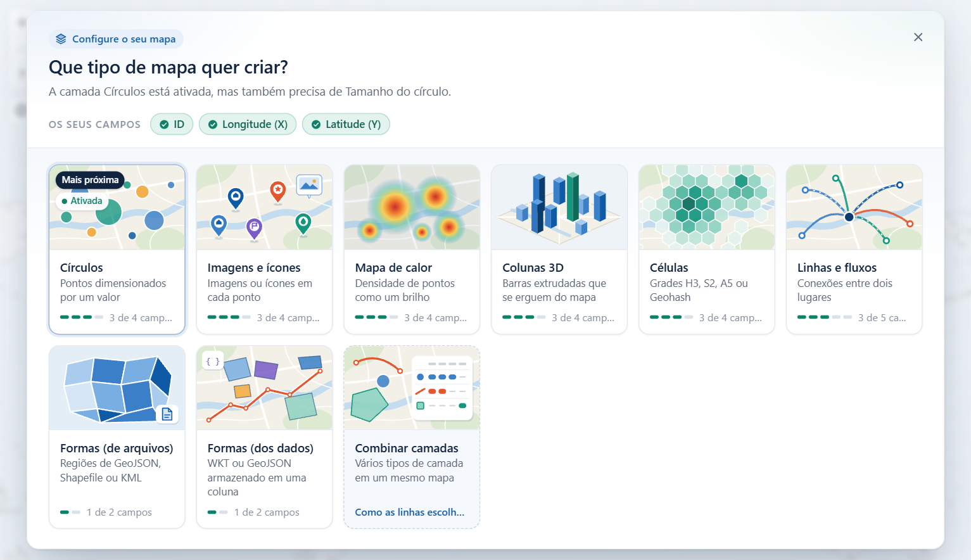Select the Longitude (X) field chip
The width and height of the screenshot is (971, 560).
(248, 124)
